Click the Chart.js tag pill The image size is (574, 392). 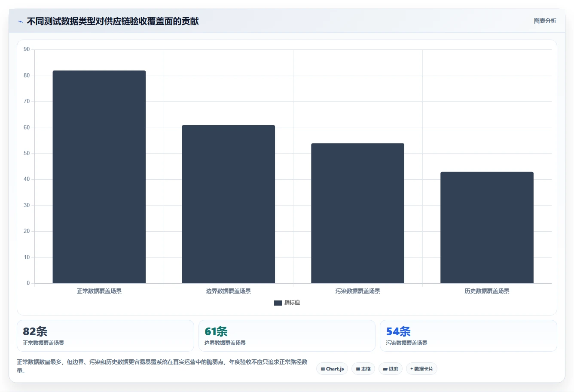click(x=332, y=369)
